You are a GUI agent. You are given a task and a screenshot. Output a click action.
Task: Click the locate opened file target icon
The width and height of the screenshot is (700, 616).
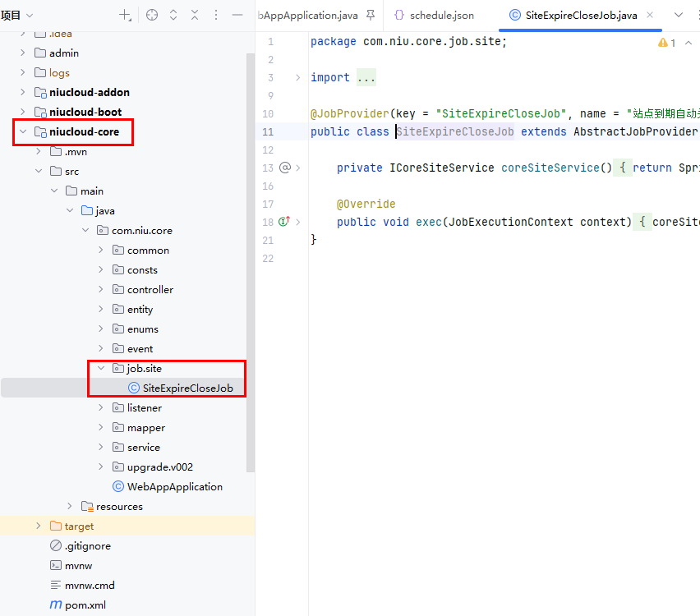point(152,15)
